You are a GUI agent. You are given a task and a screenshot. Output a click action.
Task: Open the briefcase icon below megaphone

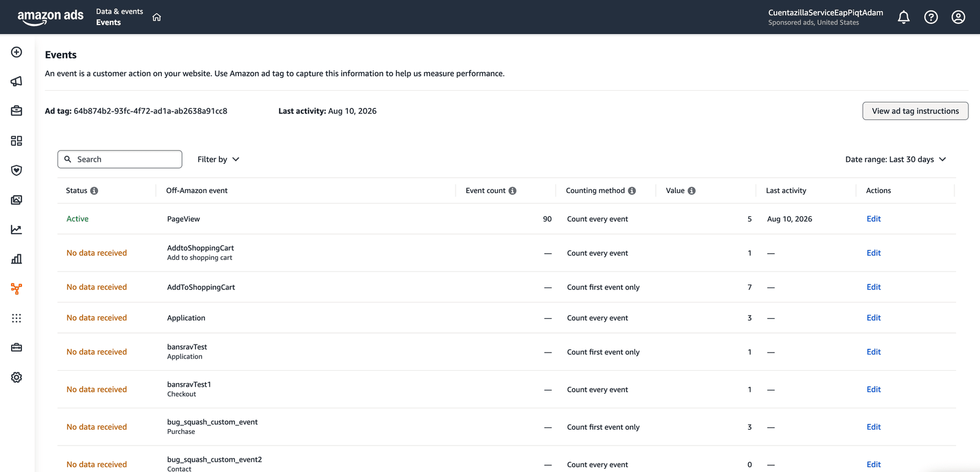click(17, 111)
